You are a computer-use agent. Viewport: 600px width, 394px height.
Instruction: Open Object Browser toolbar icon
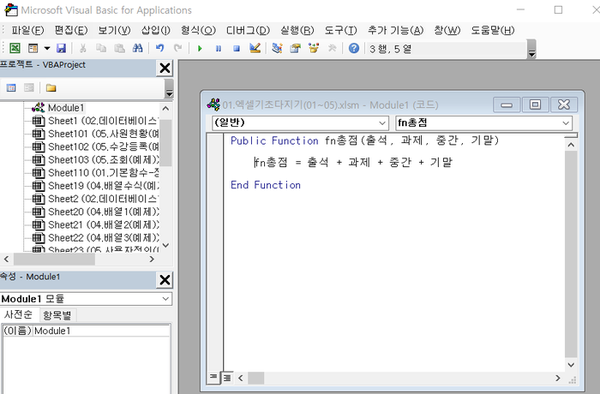(x=314, y=48)
